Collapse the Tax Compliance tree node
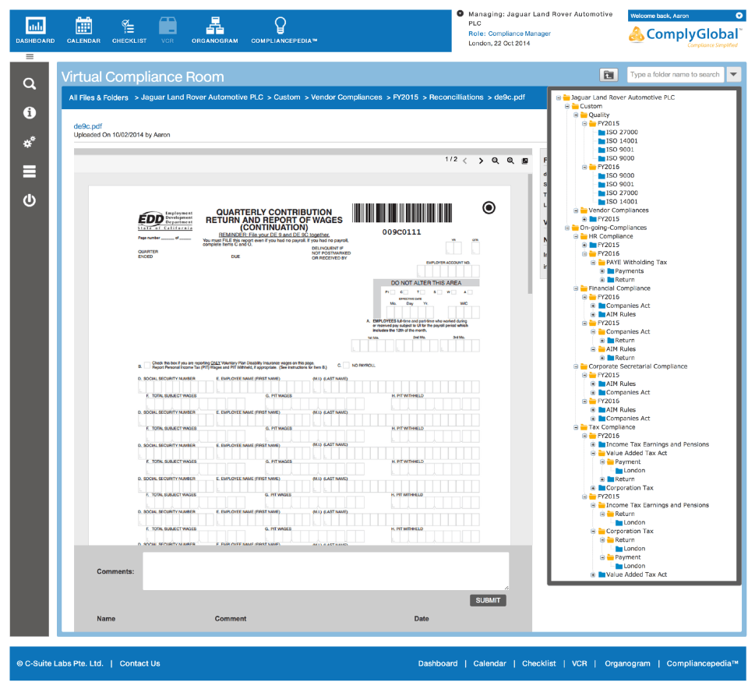This screenshot has width=748, height=700. tap(576, 427)
